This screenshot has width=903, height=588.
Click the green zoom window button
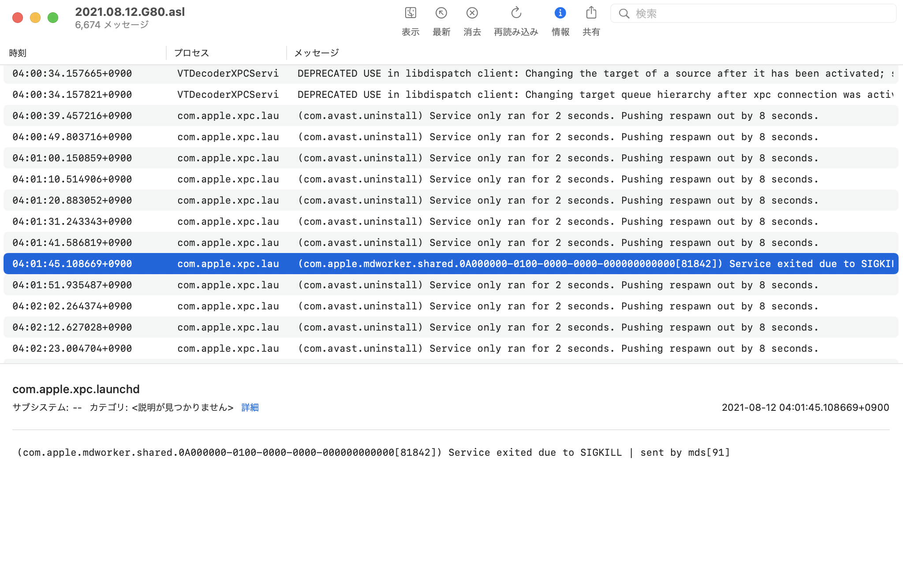53,18
